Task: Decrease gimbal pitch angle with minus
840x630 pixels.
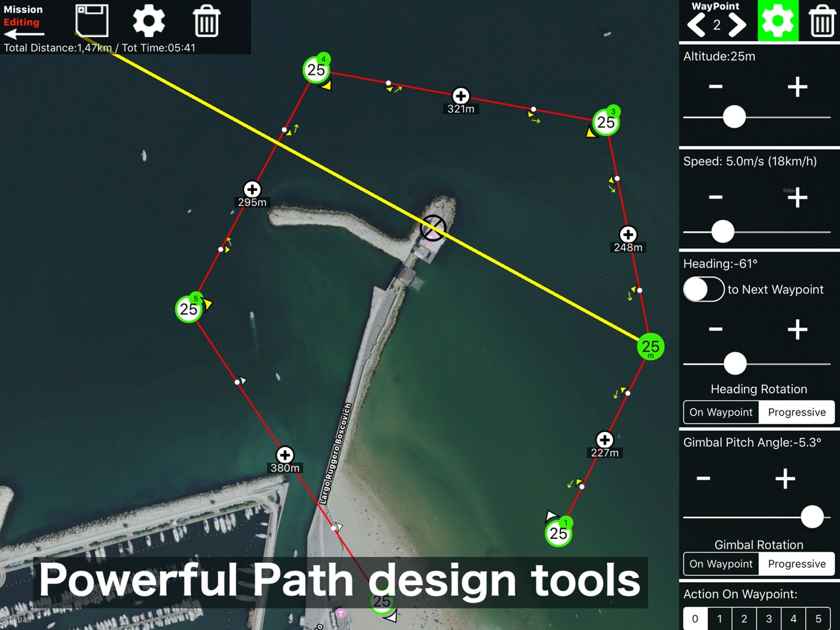Action: pos(703,479)
